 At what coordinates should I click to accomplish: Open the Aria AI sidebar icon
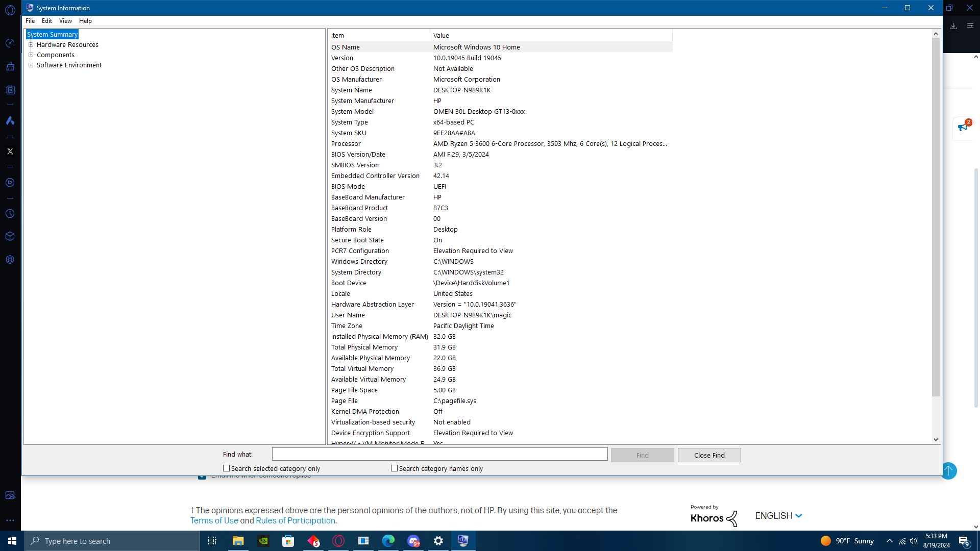point(10,121)
